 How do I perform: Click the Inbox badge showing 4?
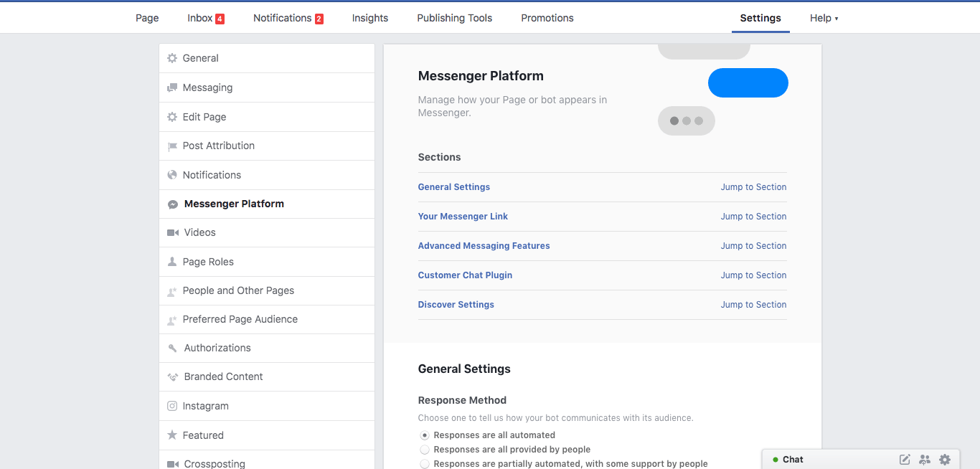pyautogui.click(x=220, y=19)
